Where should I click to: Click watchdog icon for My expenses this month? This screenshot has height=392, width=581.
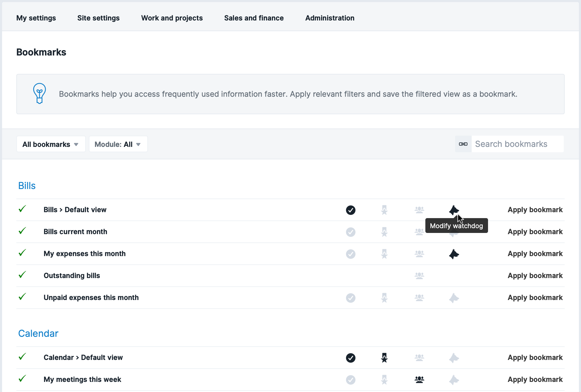(x=454, y=254)
